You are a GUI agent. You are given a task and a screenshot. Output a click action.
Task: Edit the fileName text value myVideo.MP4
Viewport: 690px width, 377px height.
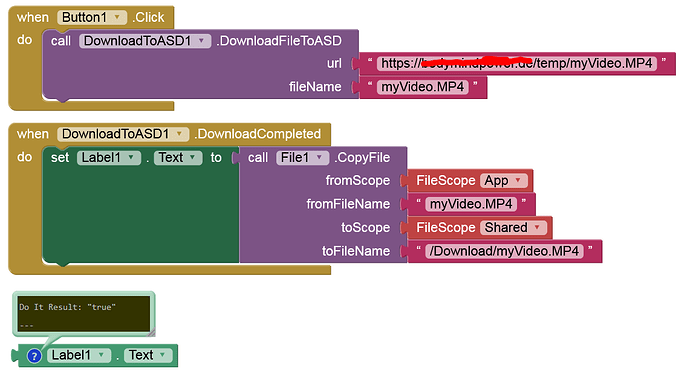[423, 87]
